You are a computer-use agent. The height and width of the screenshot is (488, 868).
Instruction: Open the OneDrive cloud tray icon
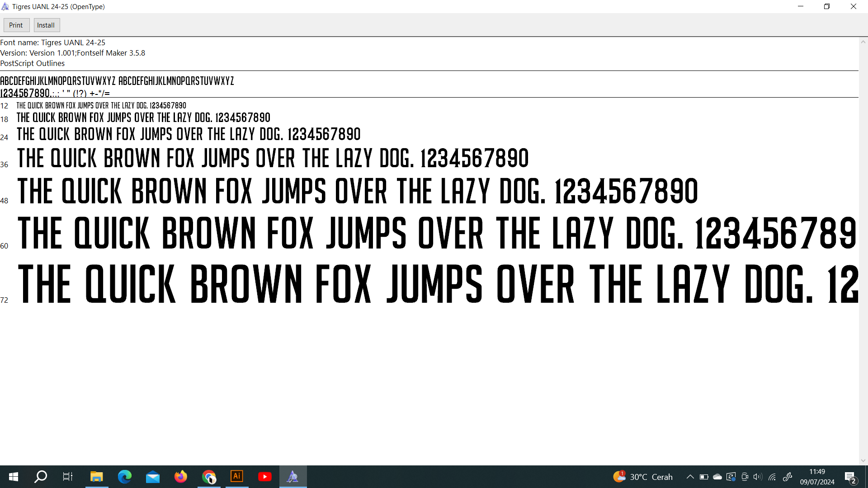[717, 477]
